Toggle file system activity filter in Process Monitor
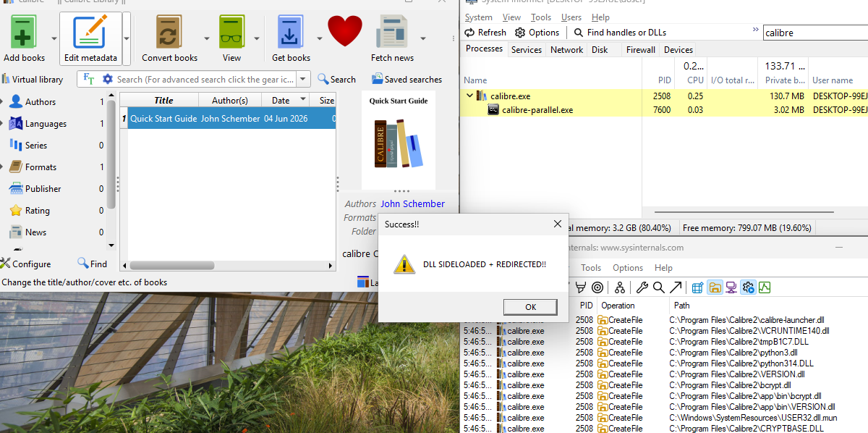Screen dimensions: 868x433 pos(715,287)
